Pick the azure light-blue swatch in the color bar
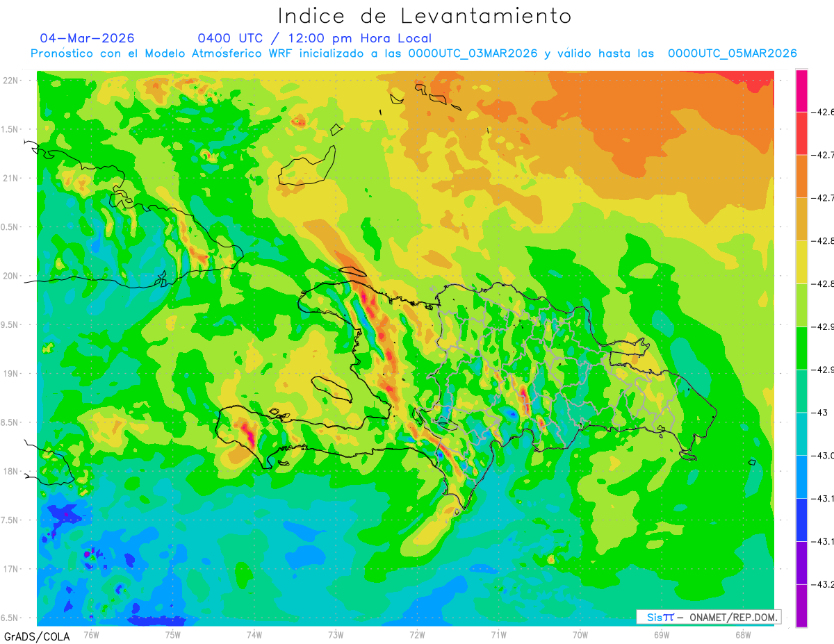Image resolution: width=834 pixels, height=644 pixels. click(801, 477)
